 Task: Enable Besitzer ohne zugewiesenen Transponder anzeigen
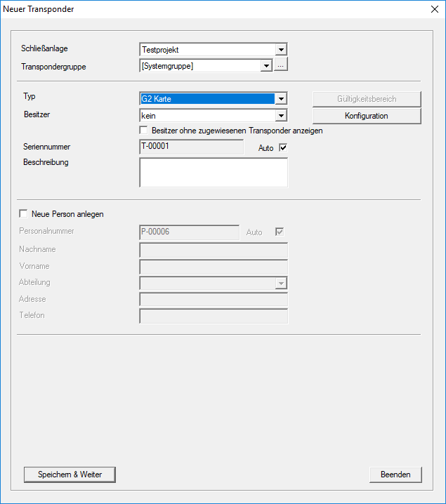144,131
